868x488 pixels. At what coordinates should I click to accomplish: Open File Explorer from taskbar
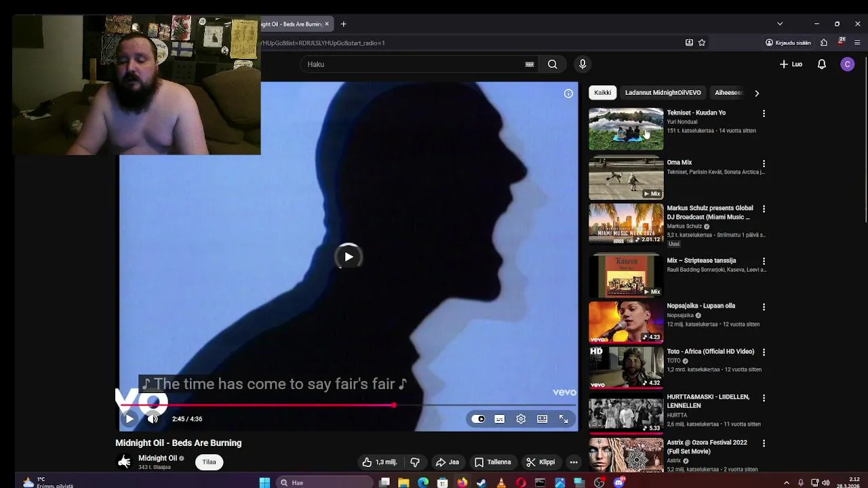pos(403,483)
